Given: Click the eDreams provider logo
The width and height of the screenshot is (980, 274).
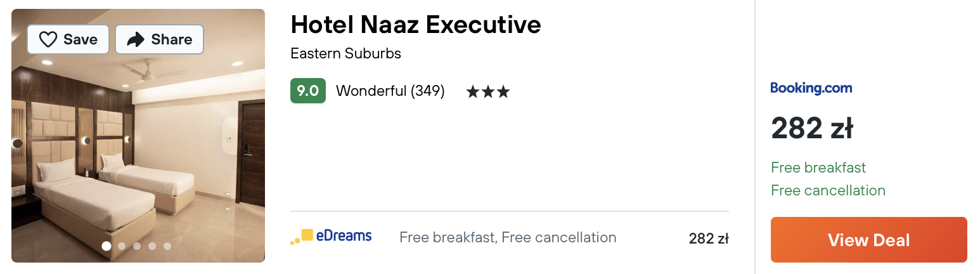Looking at the screenshot, I should click(x=331, y=237).
